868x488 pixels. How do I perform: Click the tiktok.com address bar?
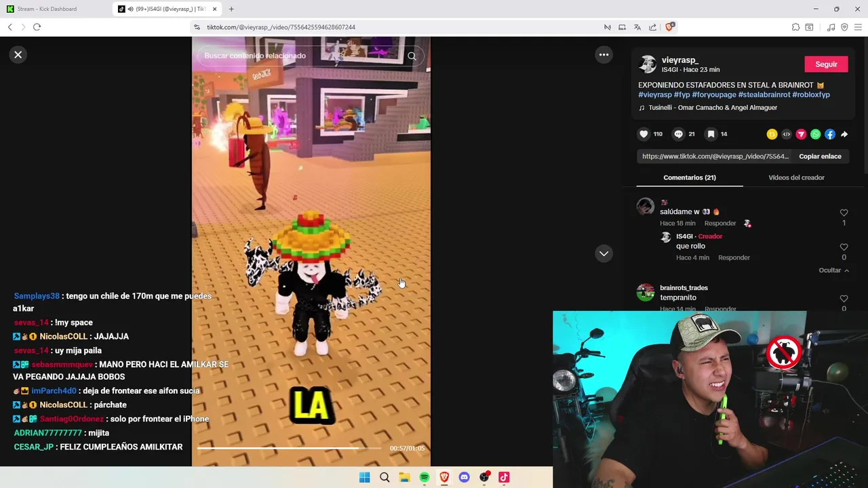click(400, 27)
